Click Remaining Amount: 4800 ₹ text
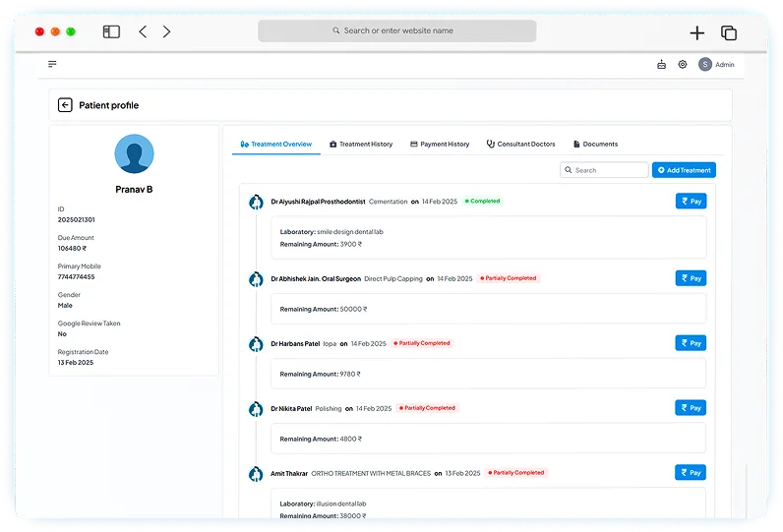 coord(321,440)
